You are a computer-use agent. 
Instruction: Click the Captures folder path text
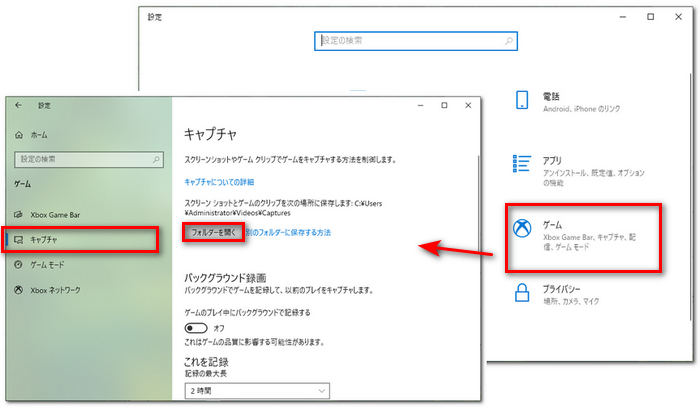(283, 208)
